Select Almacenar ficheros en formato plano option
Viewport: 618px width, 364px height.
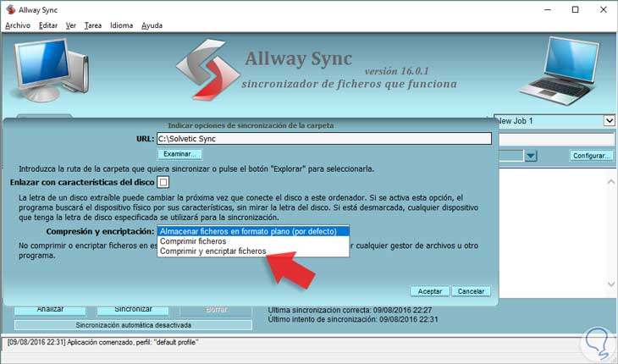(x=253, y=231)
